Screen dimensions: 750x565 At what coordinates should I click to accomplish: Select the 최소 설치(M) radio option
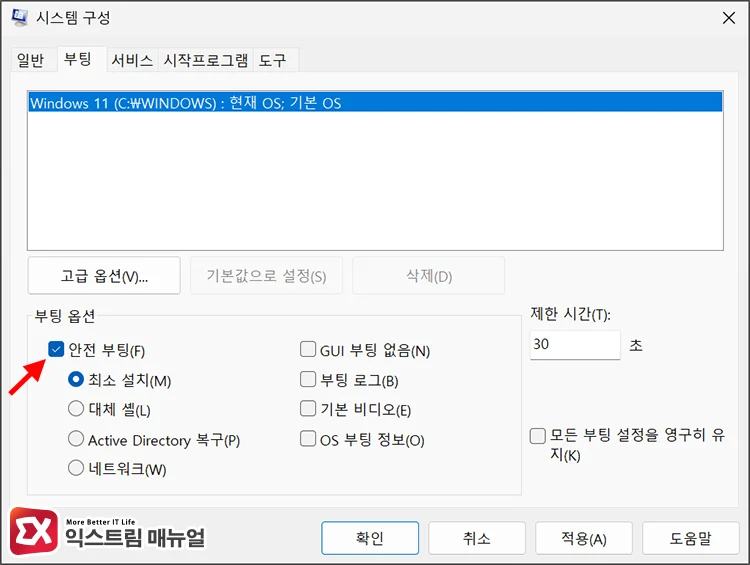[76, 380]
